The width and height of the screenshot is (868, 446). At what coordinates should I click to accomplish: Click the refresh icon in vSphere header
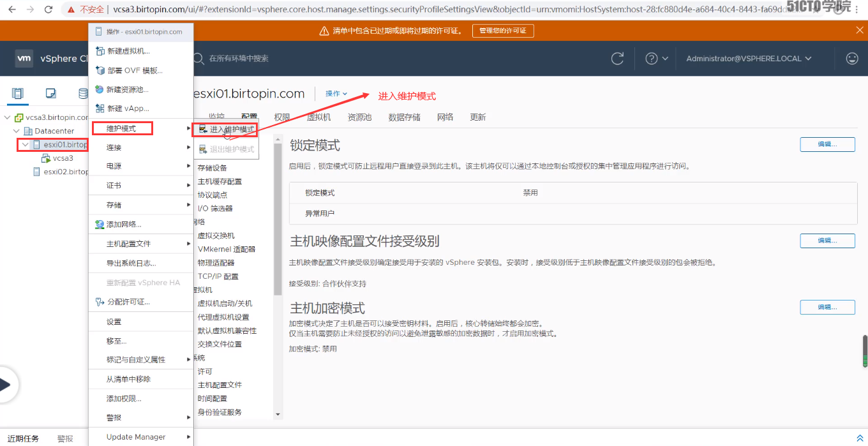[617, 58]
